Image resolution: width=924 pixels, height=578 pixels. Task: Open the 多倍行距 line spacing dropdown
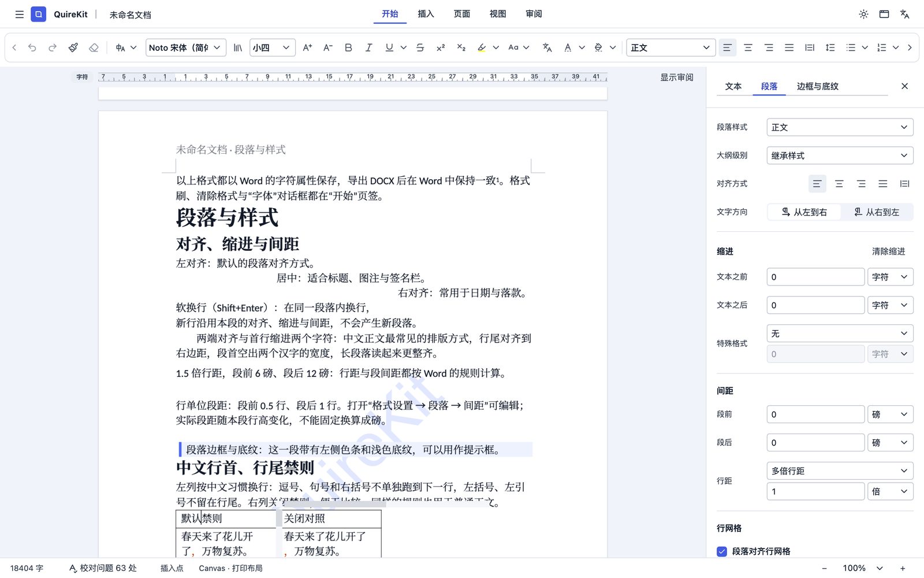[x=840, y=471]
